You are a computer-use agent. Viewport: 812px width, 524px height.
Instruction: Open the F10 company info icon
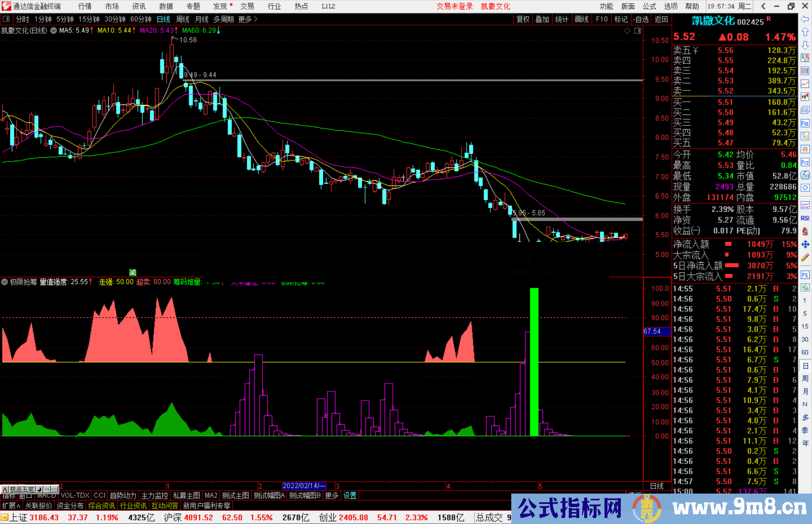(805, 123)
